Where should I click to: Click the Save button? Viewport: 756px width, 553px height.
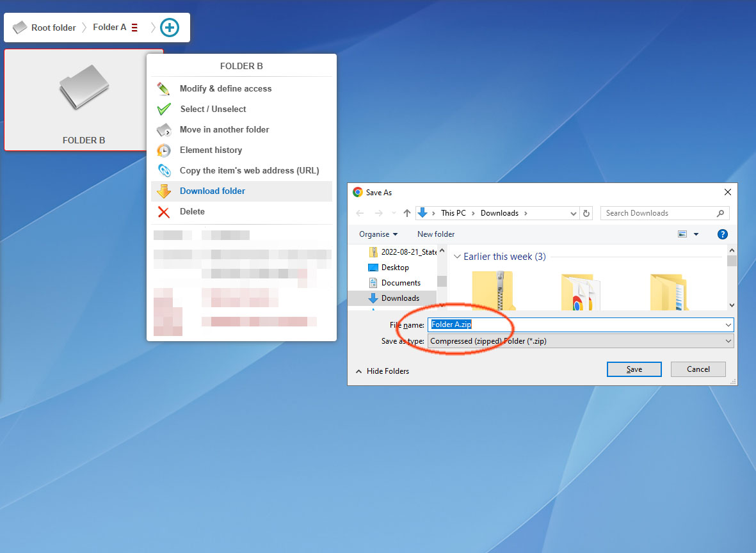click(634, 369)
